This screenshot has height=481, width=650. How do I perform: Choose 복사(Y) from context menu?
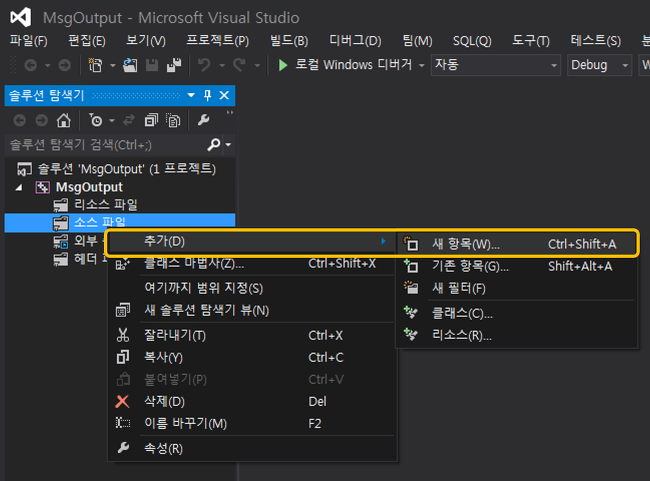(x=252, y=357)
